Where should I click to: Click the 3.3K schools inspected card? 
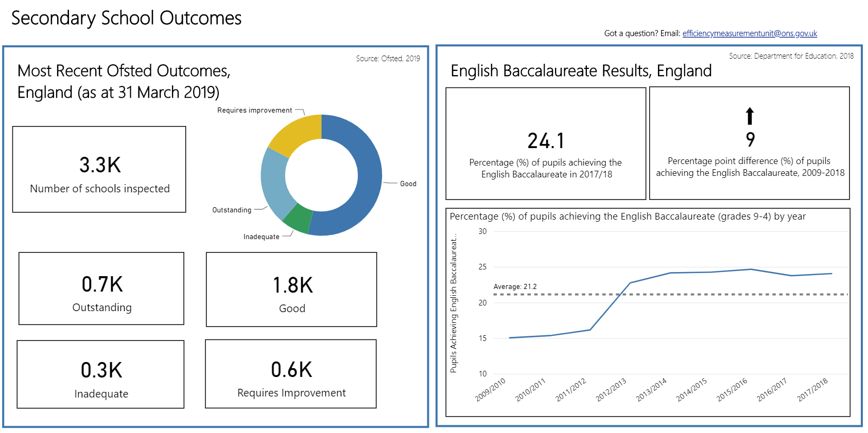click(x=99, y=169)
